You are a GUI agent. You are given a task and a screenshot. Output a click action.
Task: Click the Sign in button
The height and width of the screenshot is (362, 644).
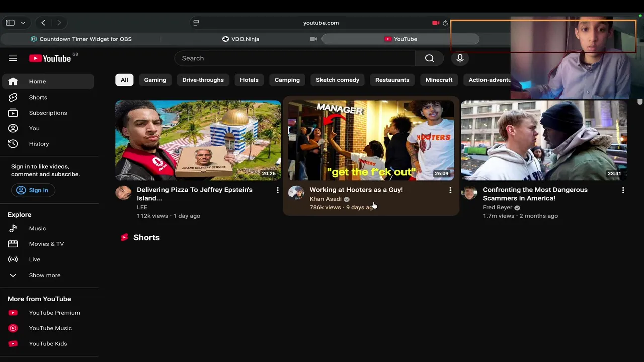[33, 190]
